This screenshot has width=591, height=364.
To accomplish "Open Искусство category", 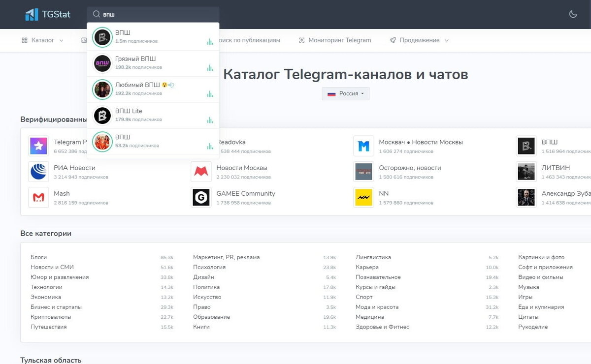I will 207,297.
